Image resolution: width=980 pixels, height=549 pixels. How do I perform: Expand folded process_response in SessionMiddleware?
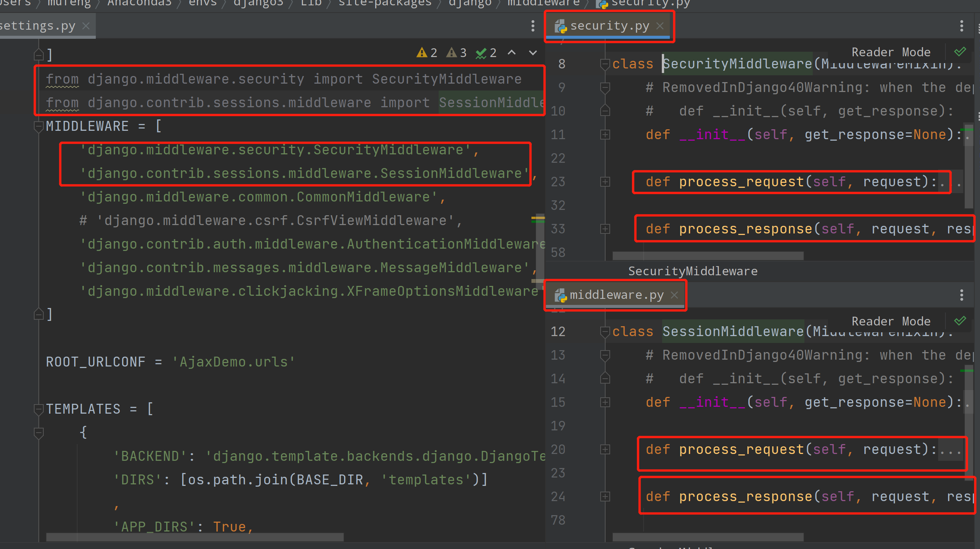605,497
